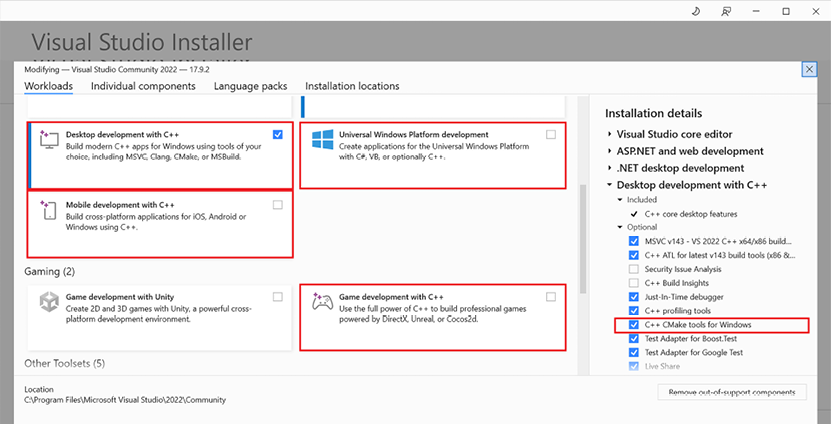The height and width of the screenshot is (424, 831).
Task: Collapse the Optional section
Action: pyautogui.click(x=620, y=227)
